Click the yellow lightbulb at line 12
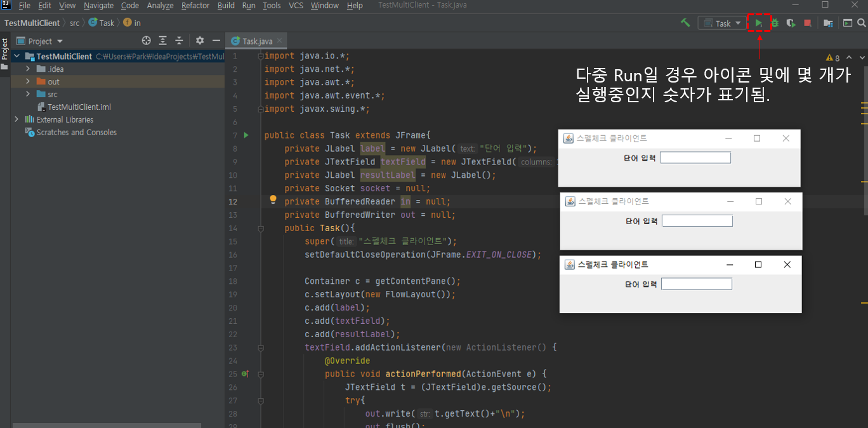The width and height of the screenshot is (868, 428). [273, 200]
